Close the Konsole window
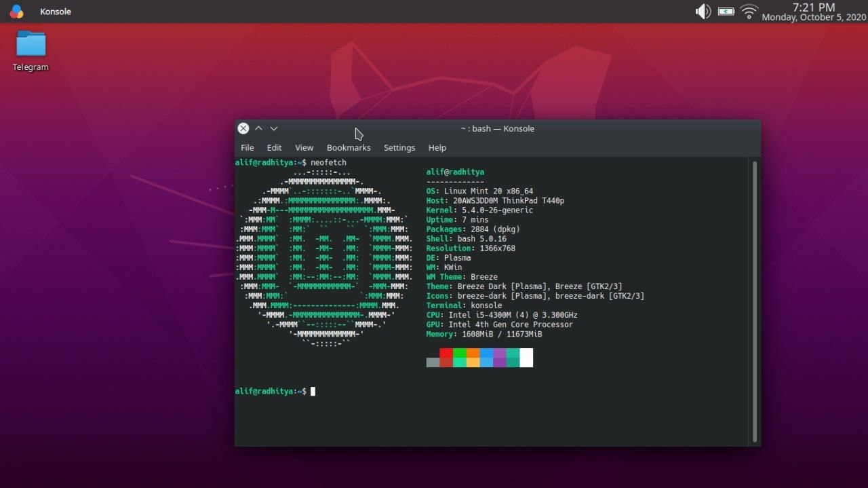This screenshot has width=868, height=488. (x=243, y=128)
